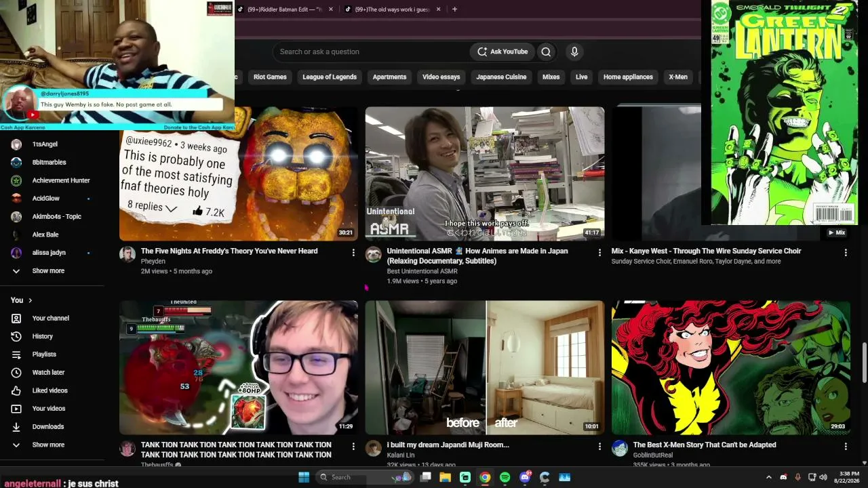This screenshot has height=488, width=868.
Task: Open Your videos icon in sidebar
Action: click(16, 409)
